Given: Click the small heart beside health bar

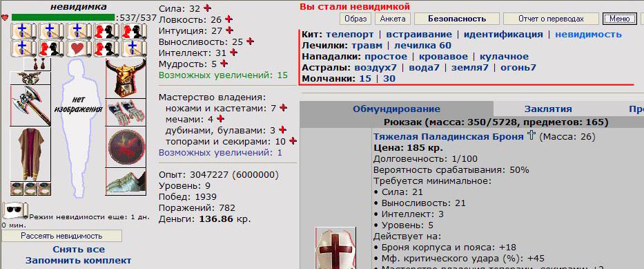Looking at the screenshot, I should 5,18.
